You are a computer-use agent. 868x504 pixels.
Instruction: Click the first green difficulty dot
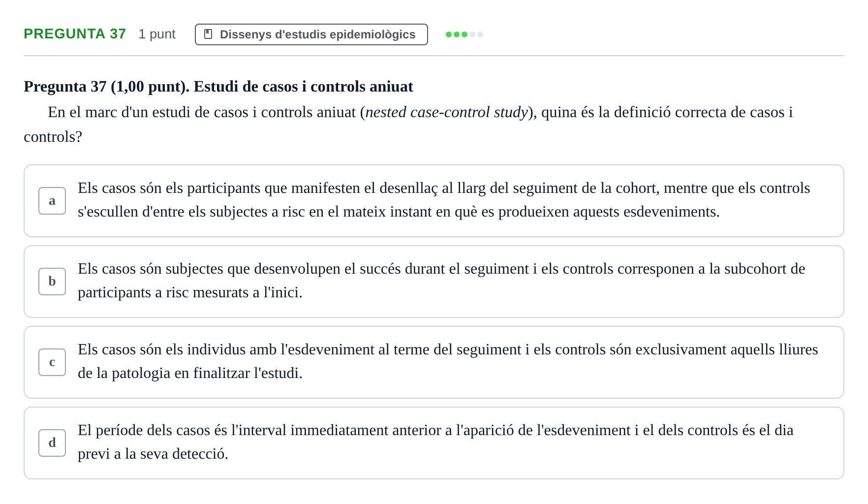(449, 34)
